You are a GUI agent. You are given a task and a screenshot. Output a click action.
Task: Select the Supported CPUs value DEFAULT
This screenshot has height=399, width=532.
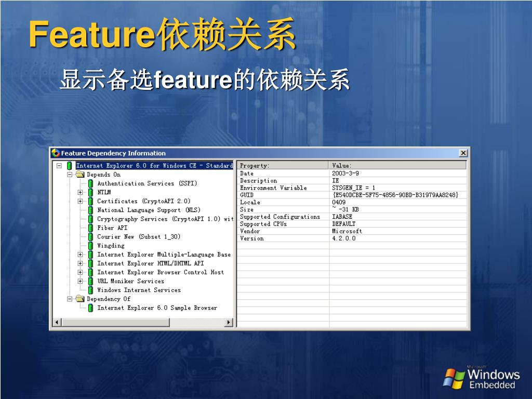point(344,224)
